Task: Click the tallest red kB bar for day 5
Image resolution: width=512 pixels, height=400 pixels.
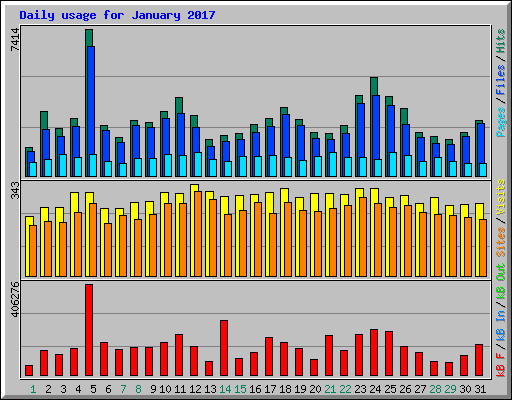Action: click(89, 330)
